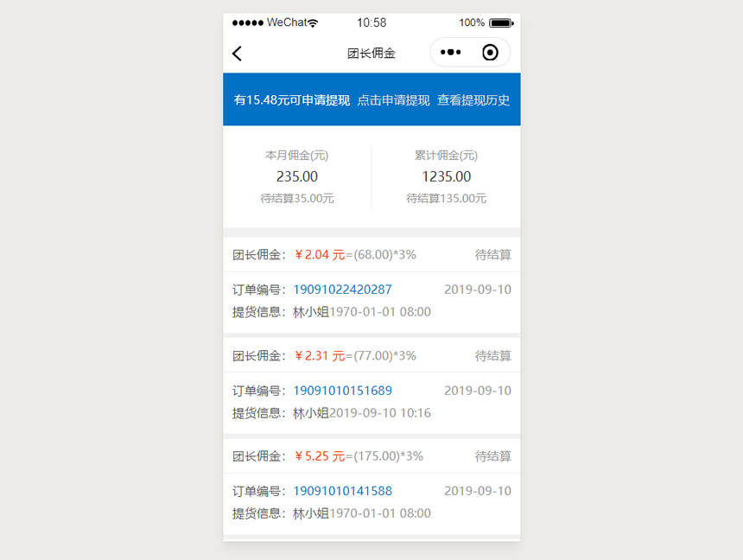
Task: Tap the 有15.48元可申请提现 text
Action: [291, 100]
